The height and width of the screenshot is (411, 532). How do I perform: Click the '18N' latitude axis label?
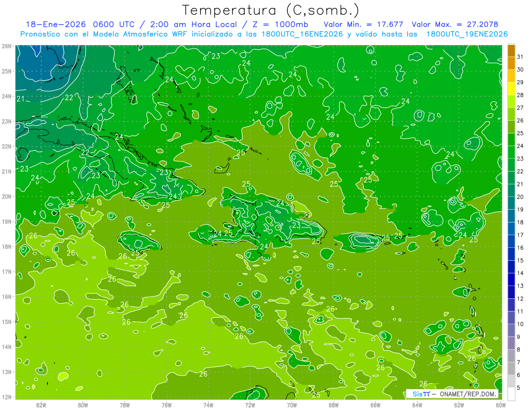tap(7, 247)
